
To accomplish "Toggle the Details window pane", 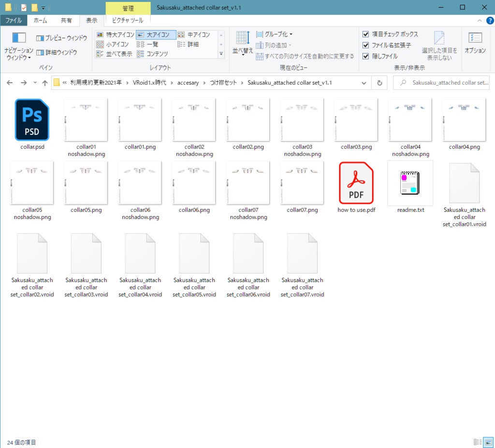I will pos(57,52).
